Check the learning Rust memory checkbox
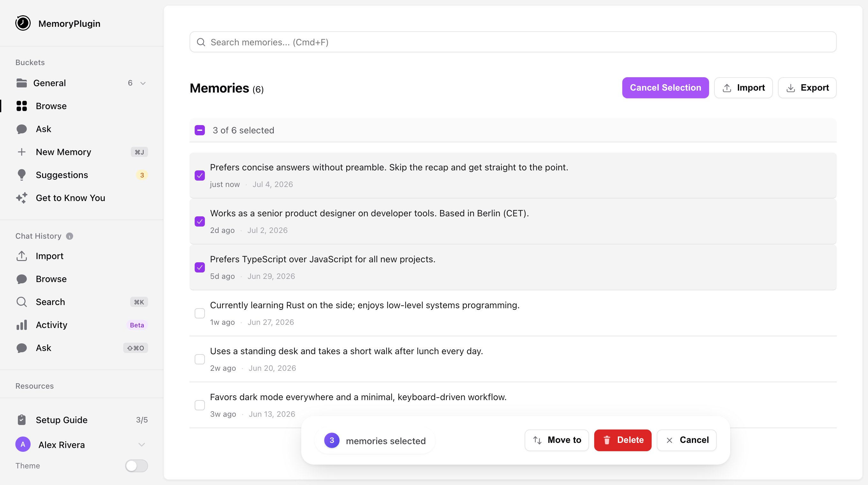This screenshot has height=485, width=868. 200,313
